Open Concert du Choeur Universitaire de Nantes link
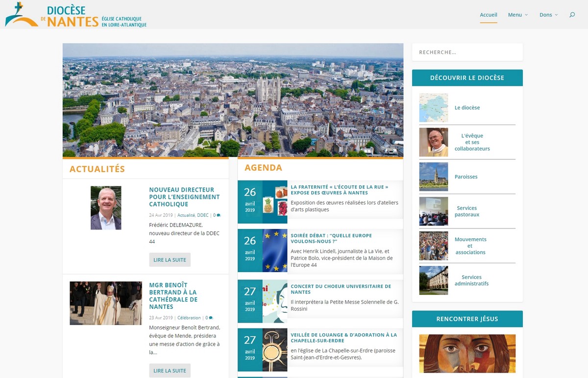 [x=341, y=289]
